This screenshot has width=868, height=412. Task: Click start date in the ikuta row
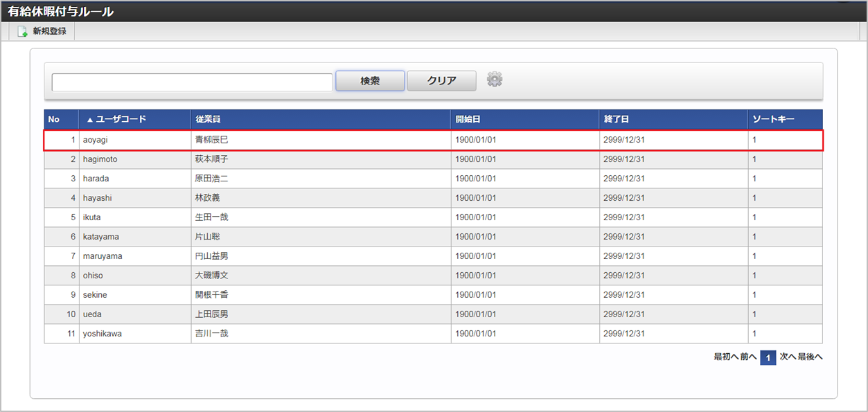click(x=476, y=217)
